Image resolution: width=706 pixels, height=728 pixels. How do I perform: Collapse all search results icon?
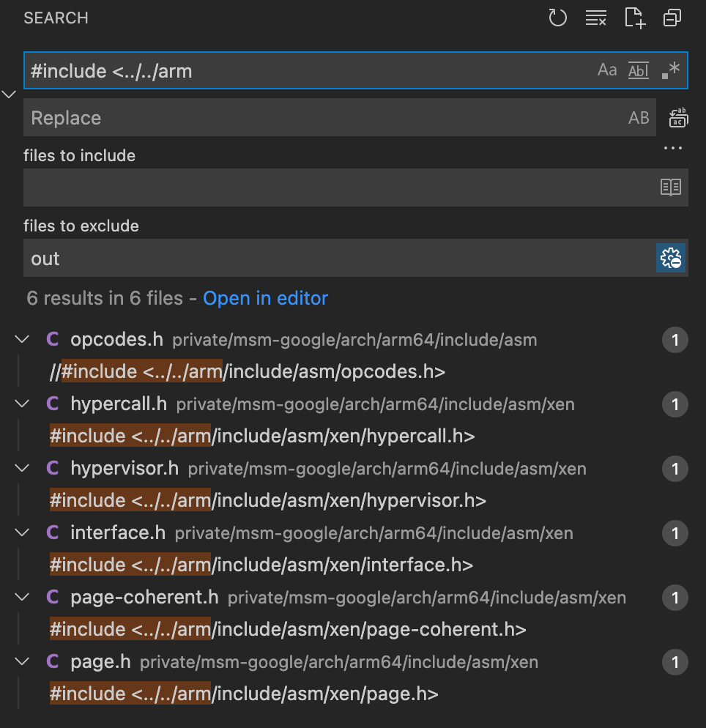[672, 18]
